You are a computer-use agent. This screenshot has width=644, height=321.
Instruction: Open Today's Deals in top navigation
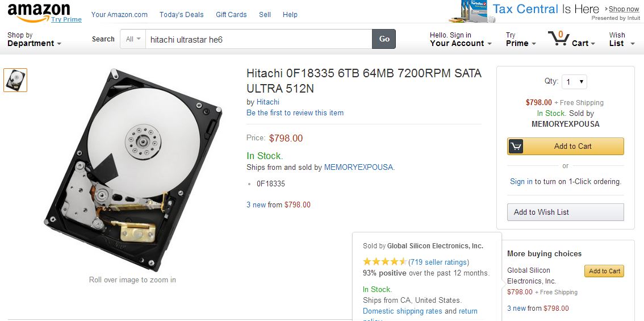pyautogui.click(x=181, y=15)
